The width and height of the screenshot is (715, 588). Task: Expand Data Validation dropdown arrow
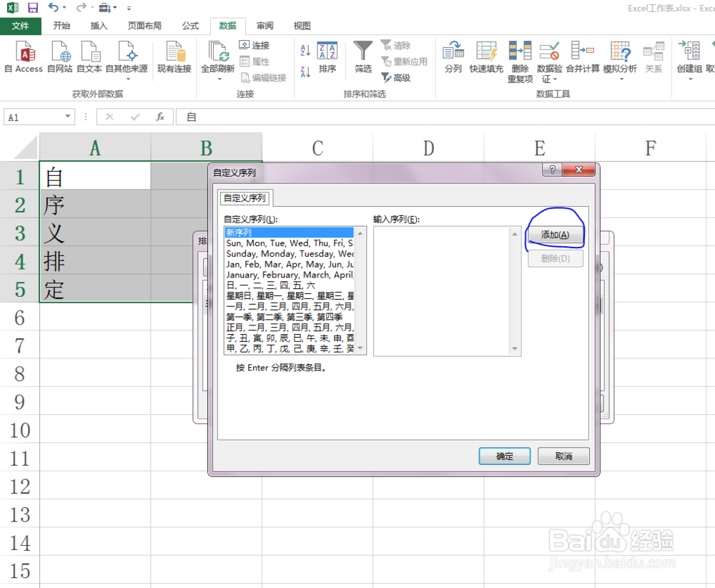click(x=555, y=80)
